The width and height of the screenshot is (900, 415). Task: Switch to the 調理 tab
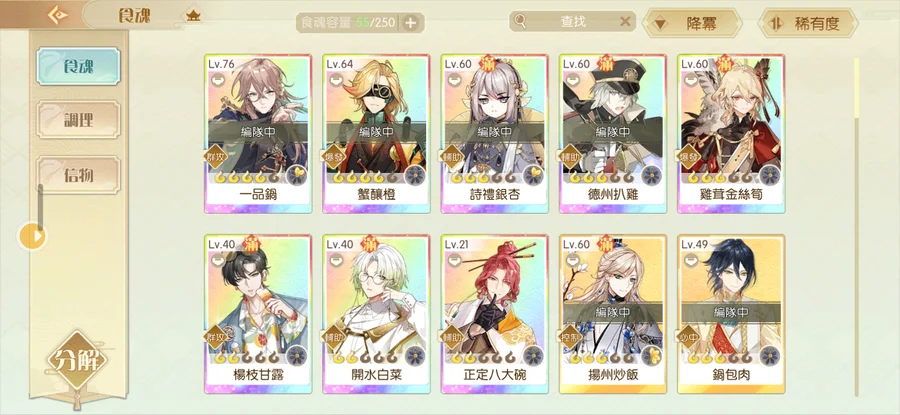tap(78, 120)
